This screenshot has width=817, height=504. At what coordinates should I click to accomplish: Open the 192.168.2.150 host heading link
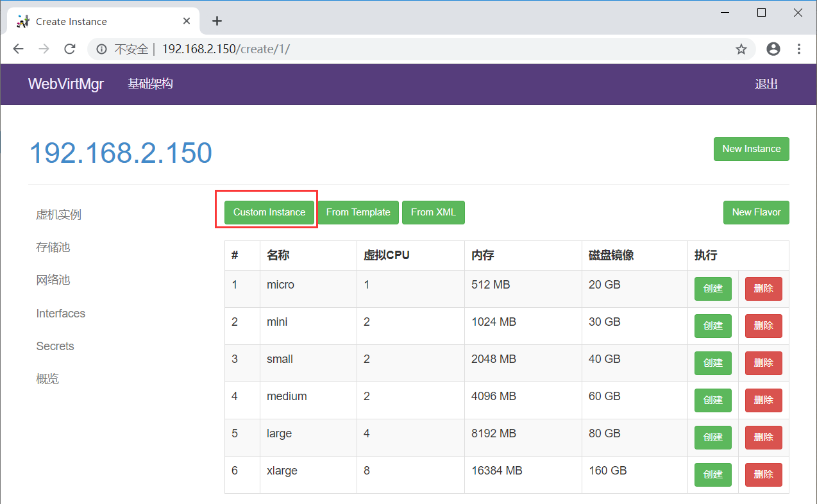tap(121, 153)
